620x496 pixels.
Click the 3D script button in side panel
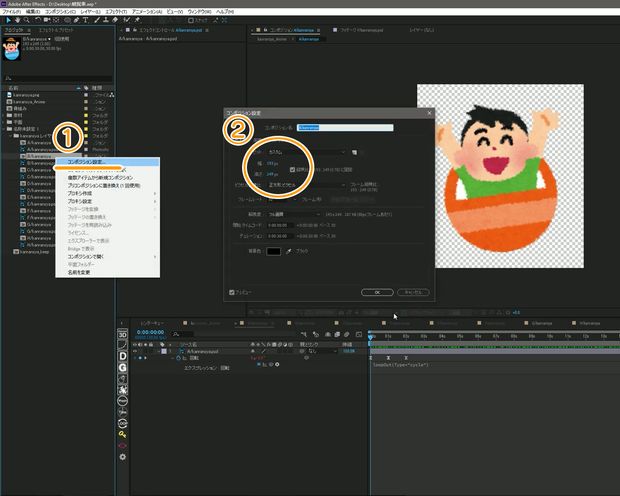click(x=123, y=335)
